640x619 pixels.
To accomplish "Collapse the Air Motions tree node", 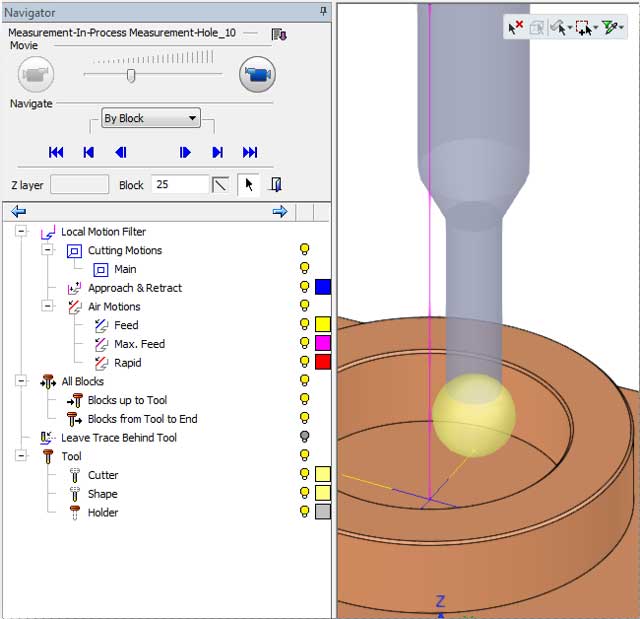I will click(x=46, y=306).
